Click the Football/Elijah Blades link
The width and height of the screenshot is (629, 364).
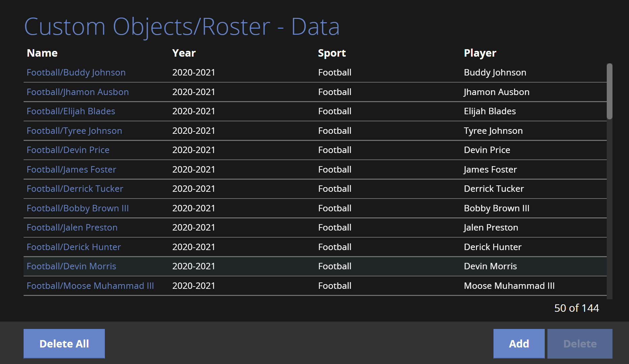(x=71, y=111)
